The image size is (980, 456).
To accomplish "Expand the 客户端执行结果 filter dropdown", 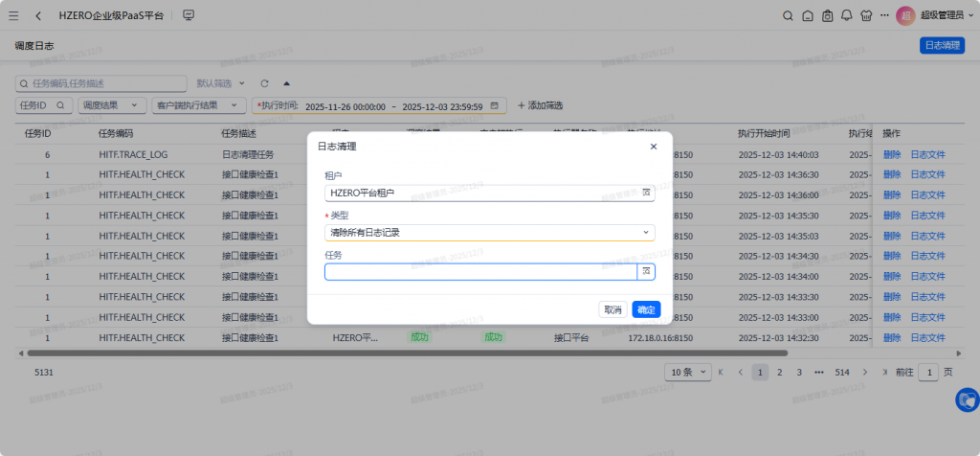I will pyautogui.click(x=198, y=105).
